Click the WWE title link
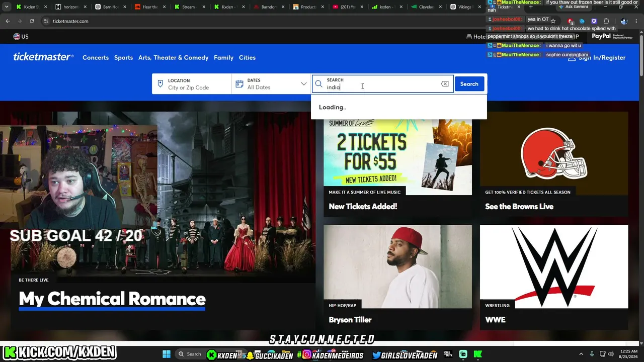The width and height of the screenshot is (644, 362). [495, 320]
